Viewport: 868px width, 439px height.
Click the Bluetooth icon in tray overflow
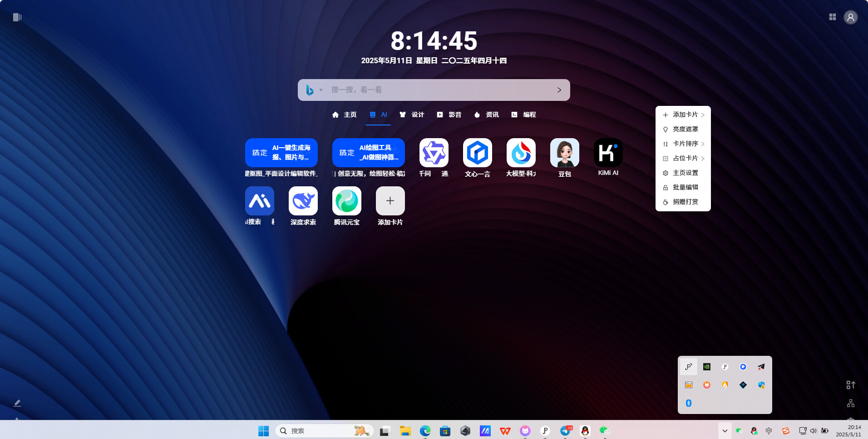point(689,403)
